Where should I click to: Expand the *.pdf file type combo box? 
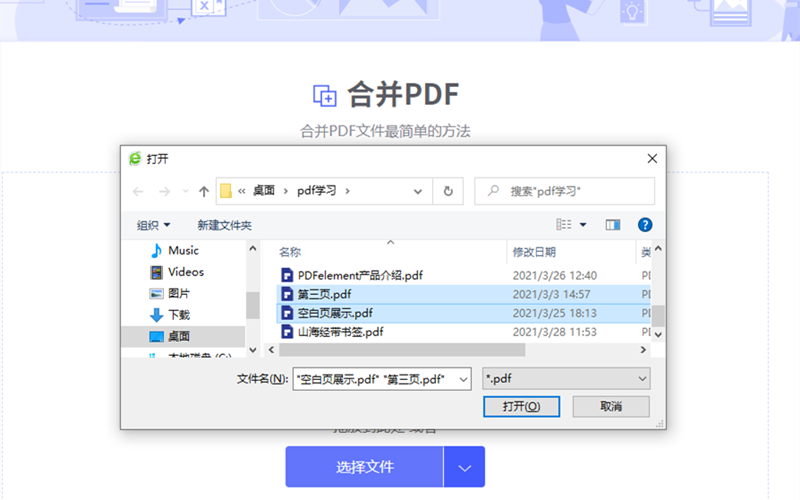642,379
